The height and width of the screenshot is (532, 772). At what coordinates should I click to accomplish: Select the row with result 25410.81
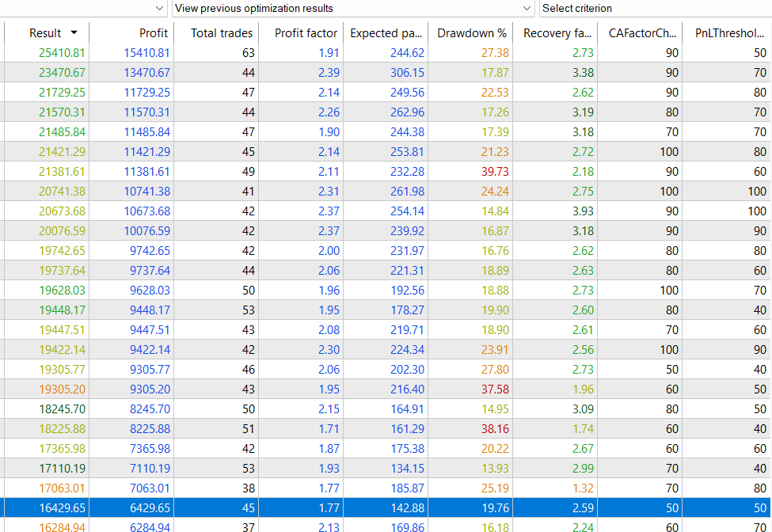(62, 53)
